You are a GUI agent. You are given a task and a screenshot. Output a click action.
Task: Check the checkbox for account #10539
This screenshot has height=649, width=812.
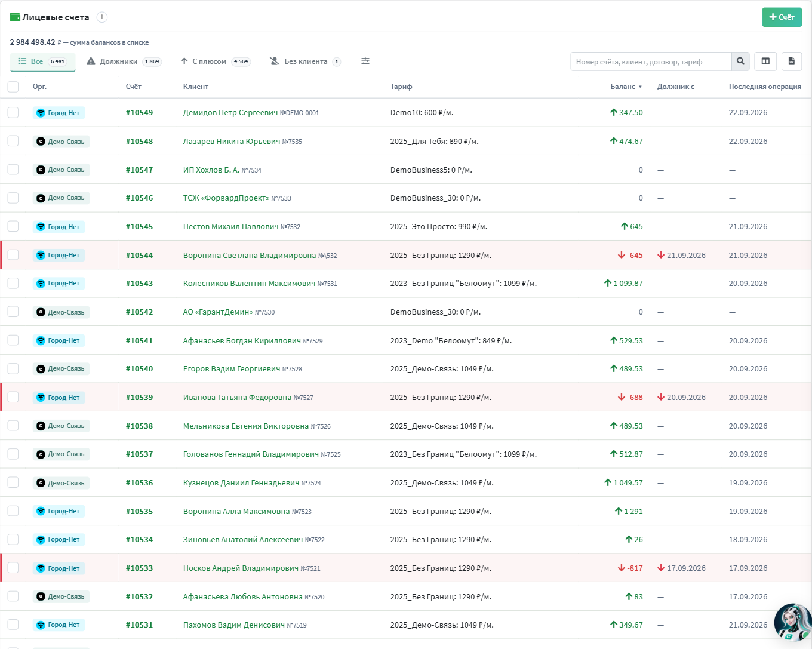point(13,397)
